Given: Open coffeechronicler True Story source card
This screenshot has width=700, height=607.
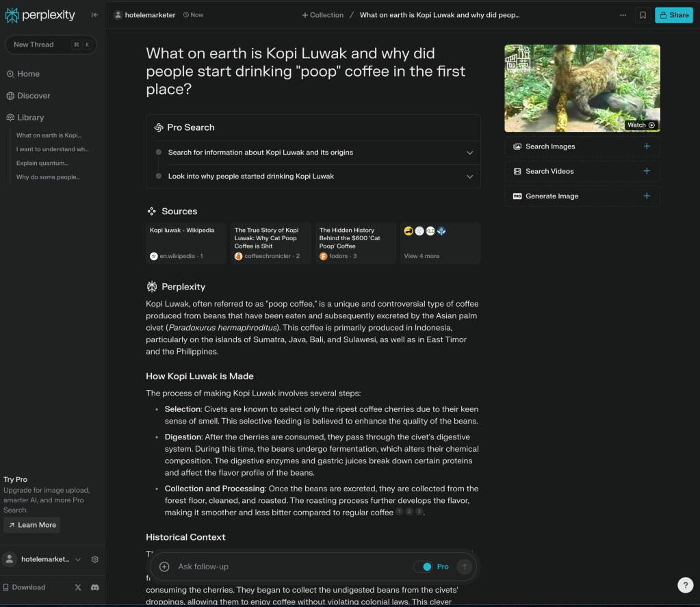Looking at the screenshot, I should pos(271,243).
